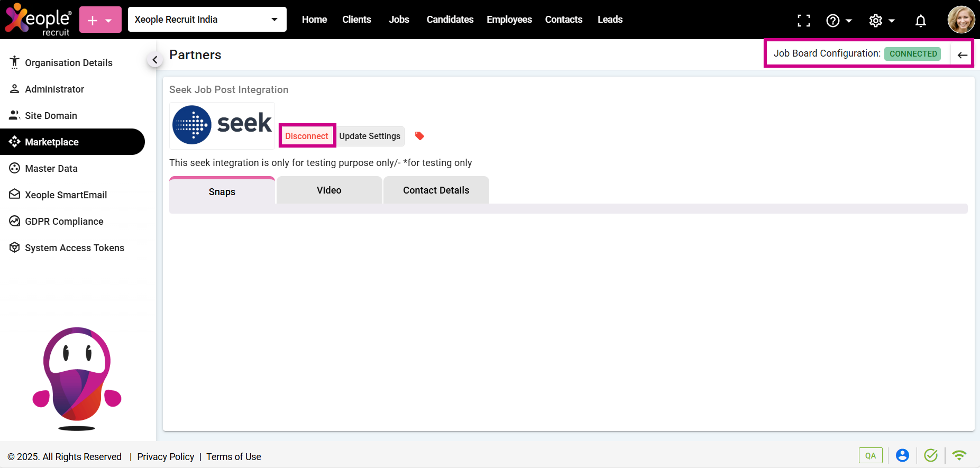
Task: Open Candidates in the top navigation
Action: 450,20
